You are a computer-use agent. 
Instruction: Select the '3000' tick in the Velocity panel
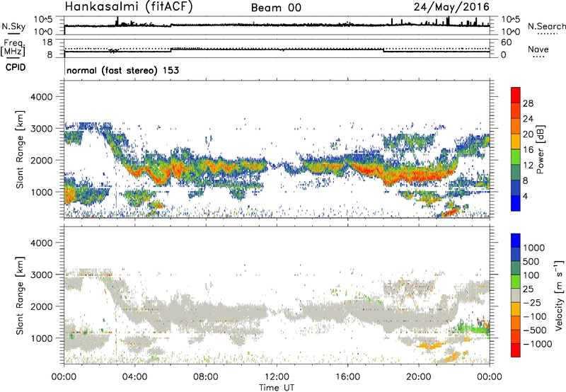(x=41, y=275)
